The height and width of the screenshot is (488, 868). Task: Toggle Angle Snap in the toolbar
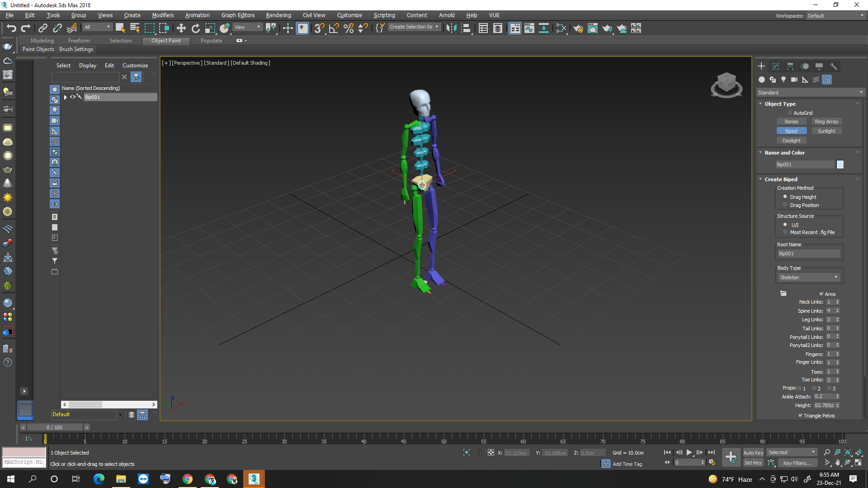(x=334, y=28)
